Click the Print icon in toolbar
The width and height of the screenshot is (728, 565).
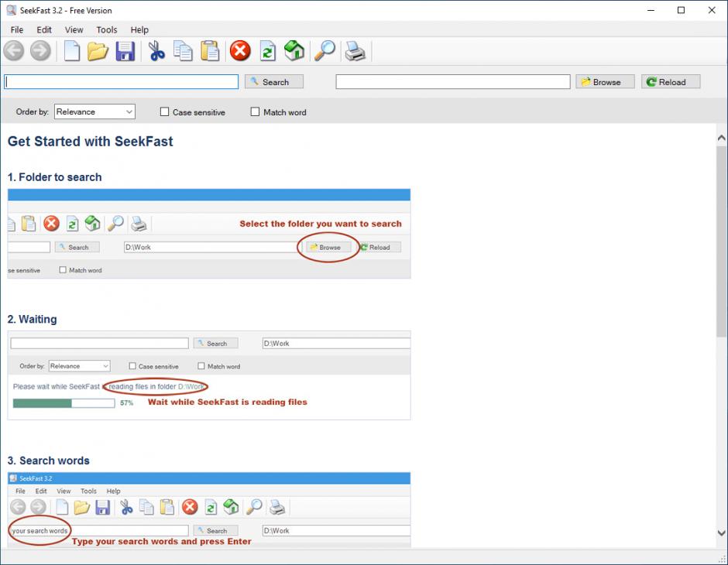pyautogui.click(x=355, y=51)
